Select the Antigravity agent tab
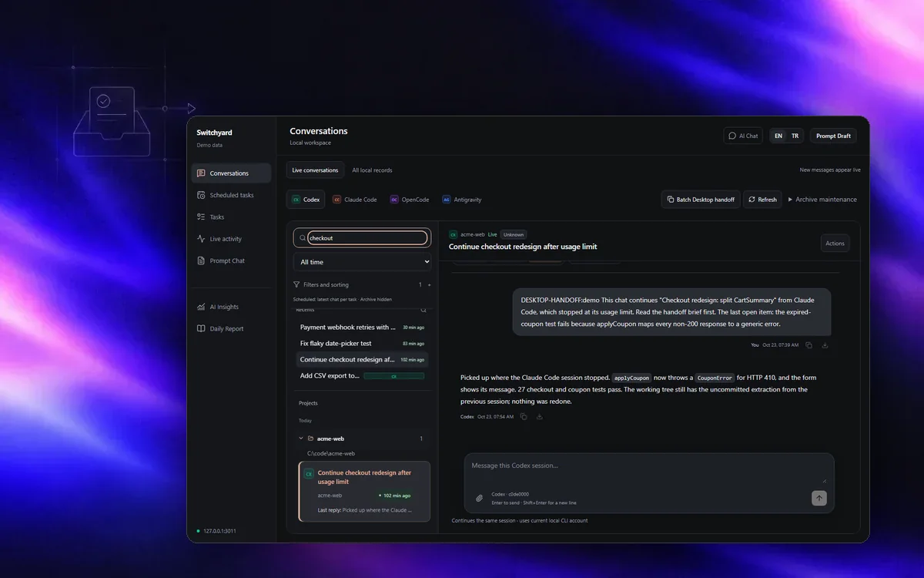The width and height of the screenshot is (924, 578). tap(462, 200)
